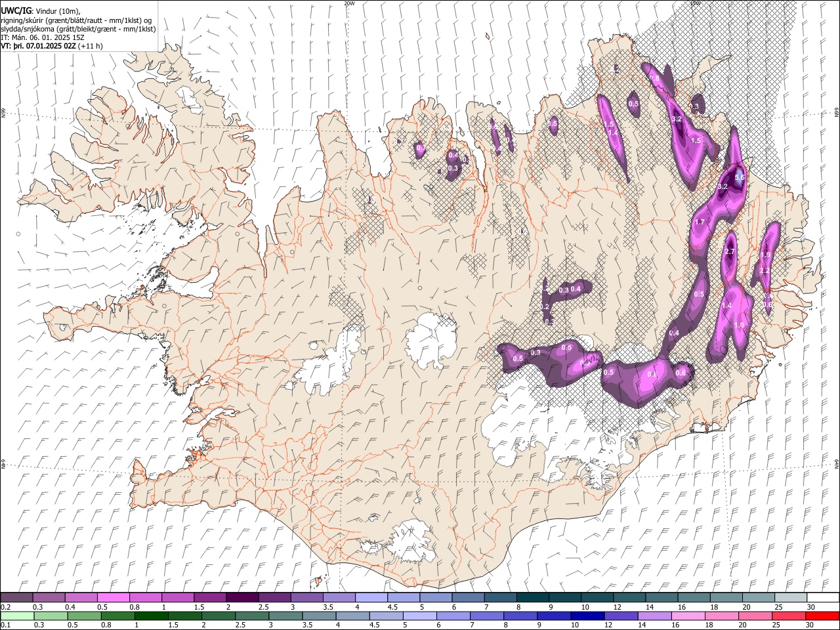Click the 5.6 precipitation maximum on map
840x630 pixels.
pos(740,177)
